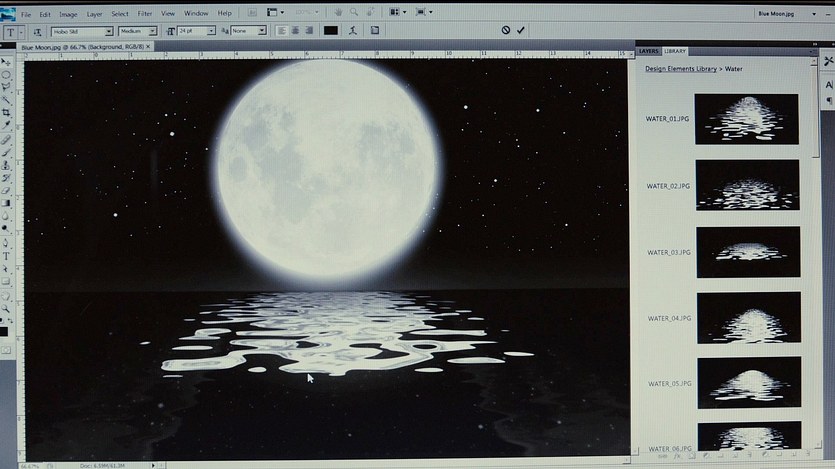The height and width of the screenshot is (469, 835).
Task: Select left align text option
Action: coord(279,31)
